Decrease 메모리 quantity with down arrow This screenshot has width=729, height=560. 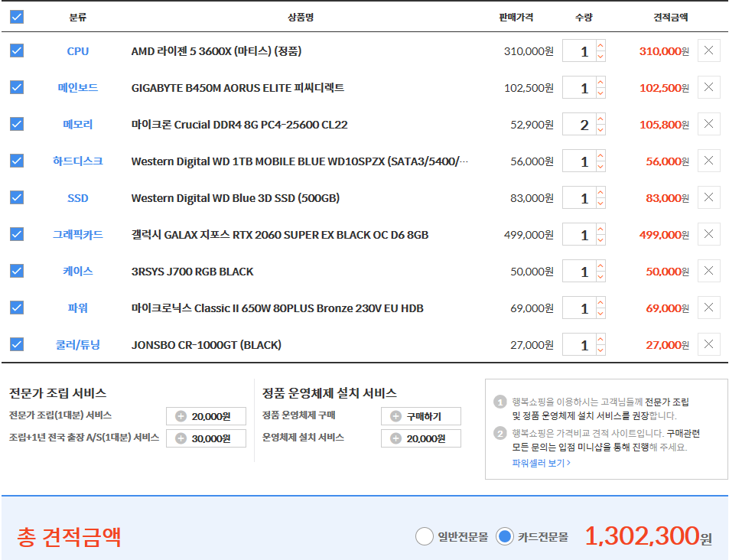[x=600, y=130]
